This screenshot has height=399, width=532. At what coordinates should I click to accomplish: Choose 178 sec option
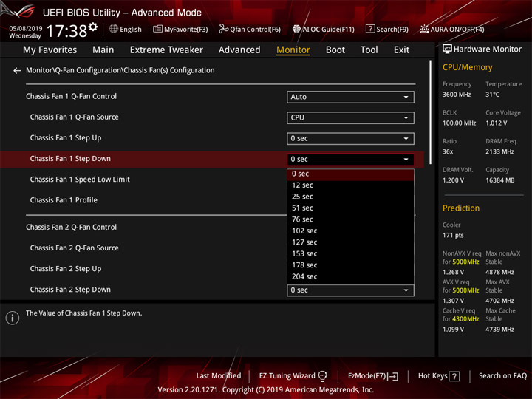(350, 265)
